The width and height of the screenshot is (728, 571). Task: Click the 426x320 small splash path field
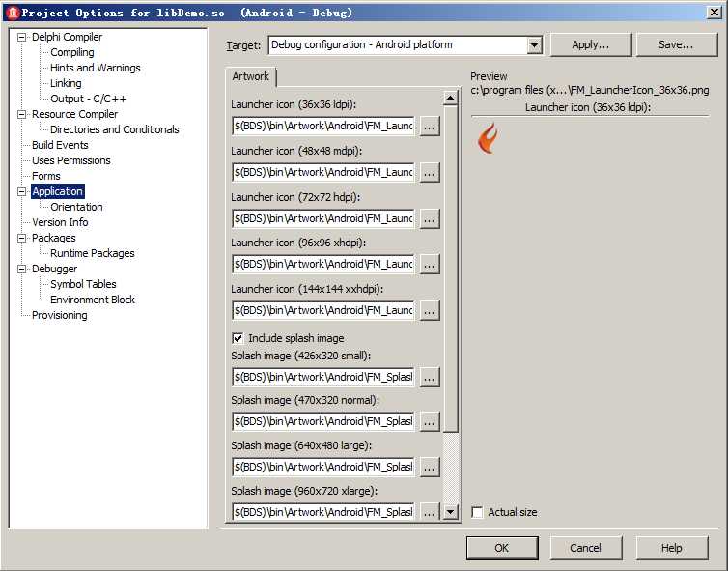323,377
